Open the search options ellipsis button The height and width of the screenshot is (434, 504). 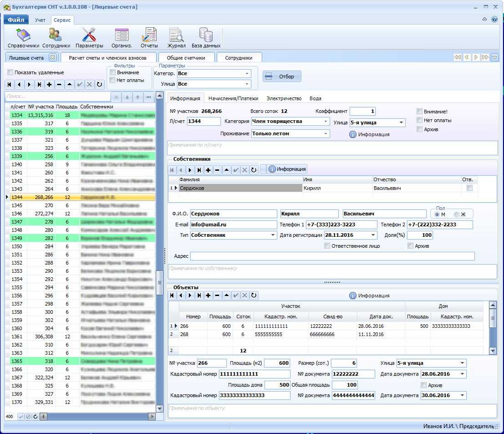[x=148, y=97]
